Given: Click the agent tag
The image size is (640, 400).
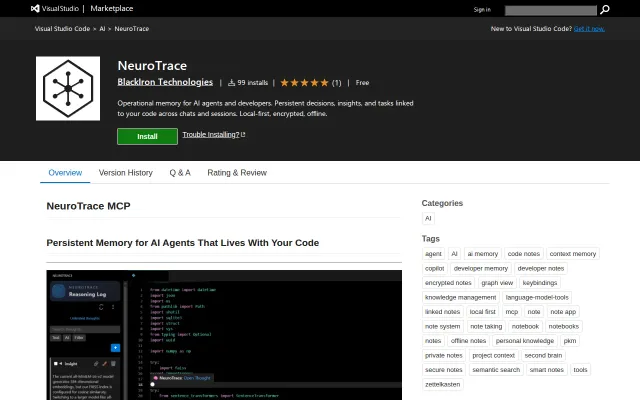Looking at the screenshot, I should point(433,254).
